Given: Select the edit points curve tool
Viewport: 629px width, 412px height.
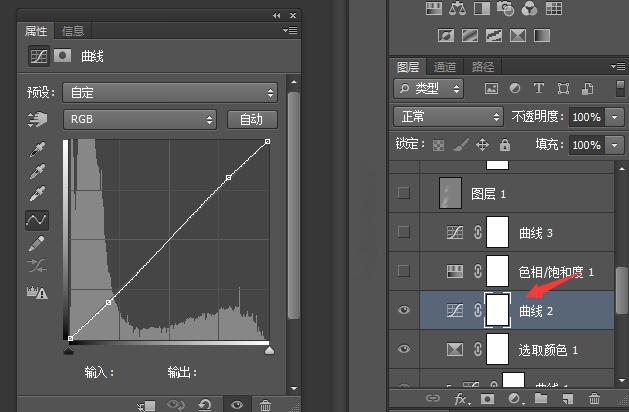Looking at the screenshot, I should [x=37, y=220].
